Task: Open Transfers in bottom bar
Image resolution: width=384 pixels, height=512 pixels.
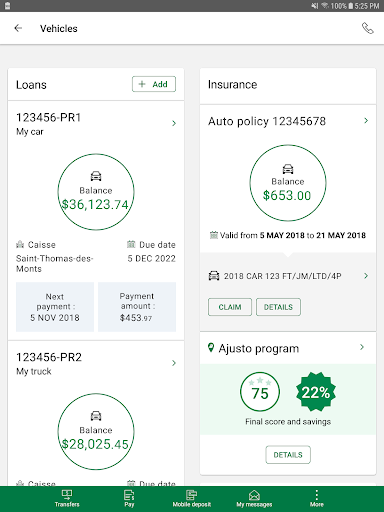Action: [x=67, y=499]
